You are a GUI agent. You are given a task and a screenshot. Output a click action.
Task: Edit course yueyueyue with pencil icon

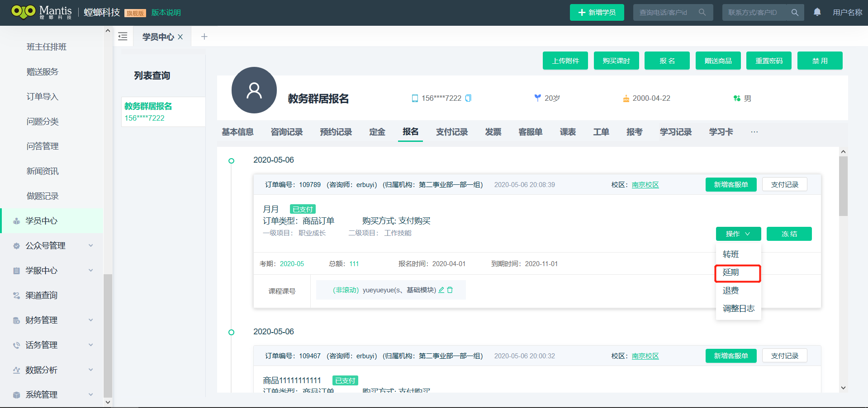[441, 290]
